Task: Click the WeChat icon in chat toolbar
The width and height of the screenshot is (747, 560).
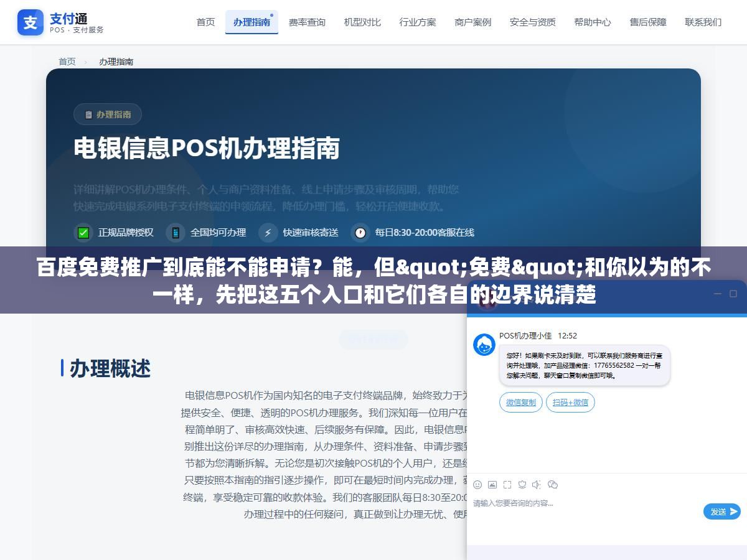Action: click(x=552, y=485)
